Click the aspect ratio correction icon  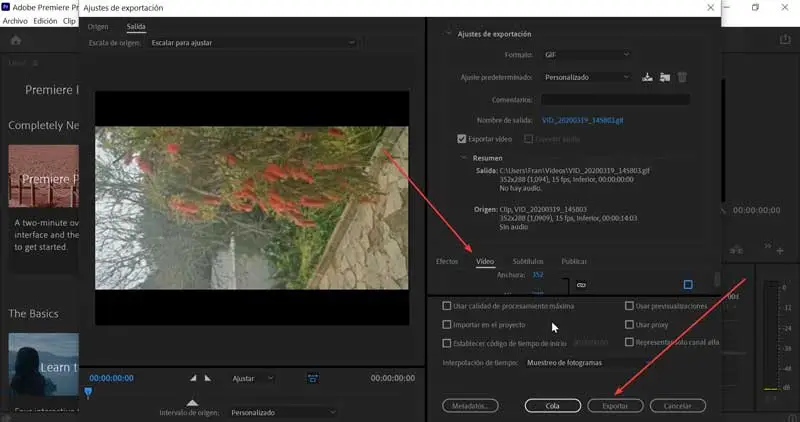pos(313,378)
